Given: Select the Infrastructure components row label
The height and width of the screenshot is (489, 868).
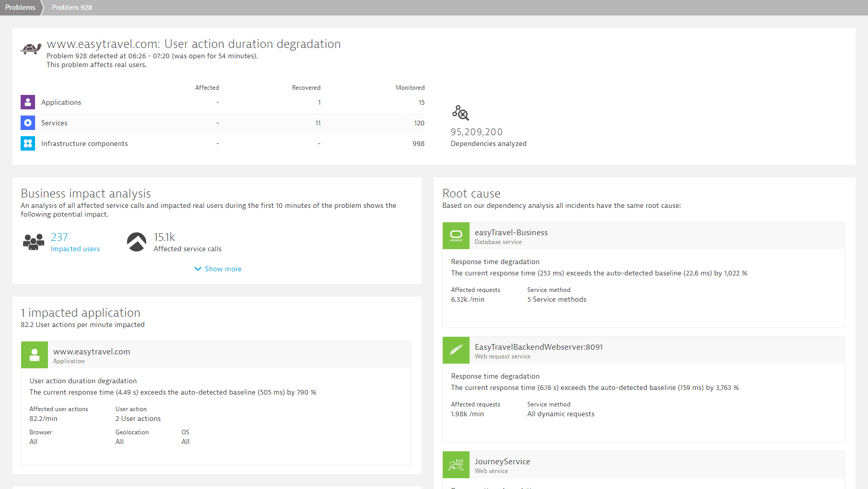Looking at the screenshot, I should [x=85, y=144].
